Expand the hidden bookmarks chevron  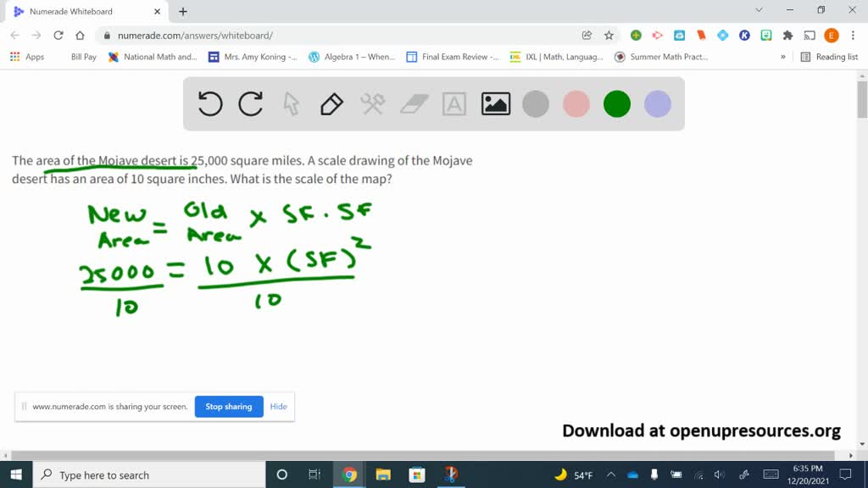pos(782,57)
